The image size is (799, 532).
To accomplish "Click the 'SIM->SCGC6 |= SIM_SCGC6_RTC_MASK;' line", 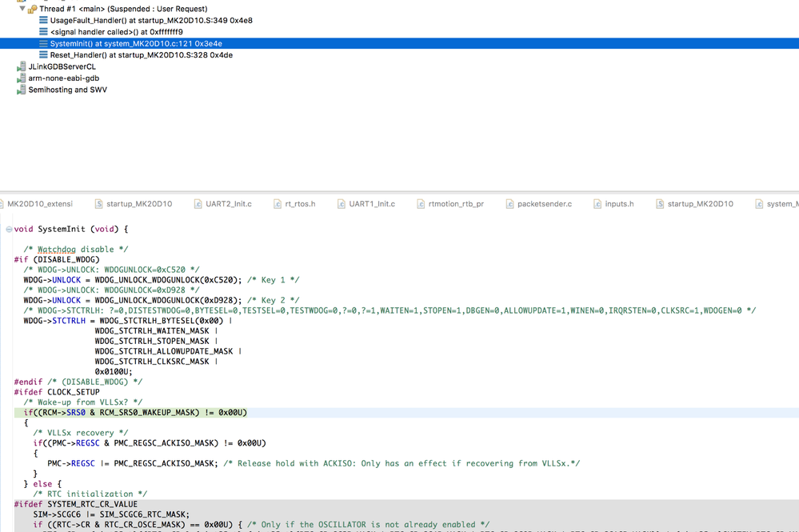I will pyautogui.click(x=111, y=514).
